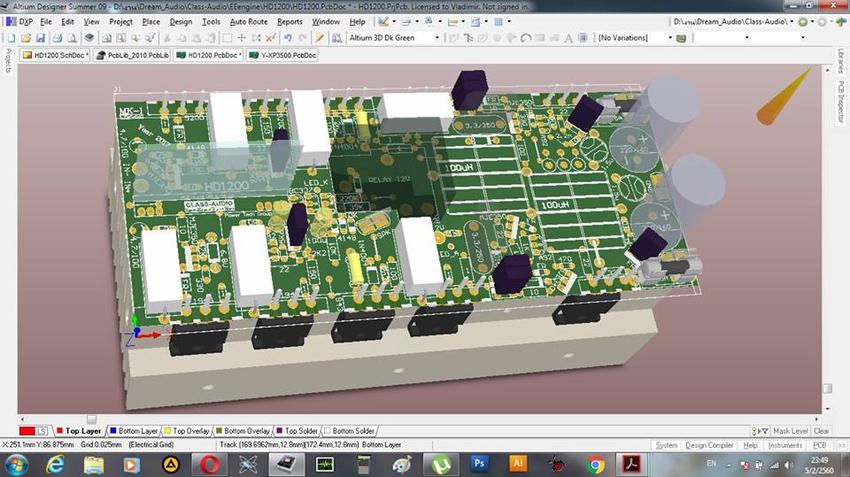Click the Print icon in toolbar

[x=57, y=38]
